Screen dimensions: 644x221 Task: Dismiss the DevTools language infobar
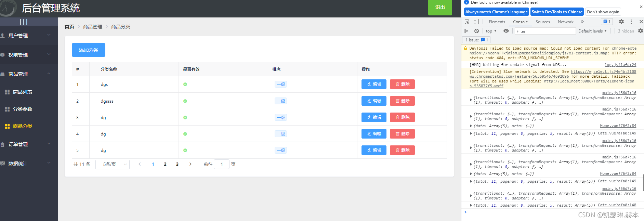[x=641, y=6]
